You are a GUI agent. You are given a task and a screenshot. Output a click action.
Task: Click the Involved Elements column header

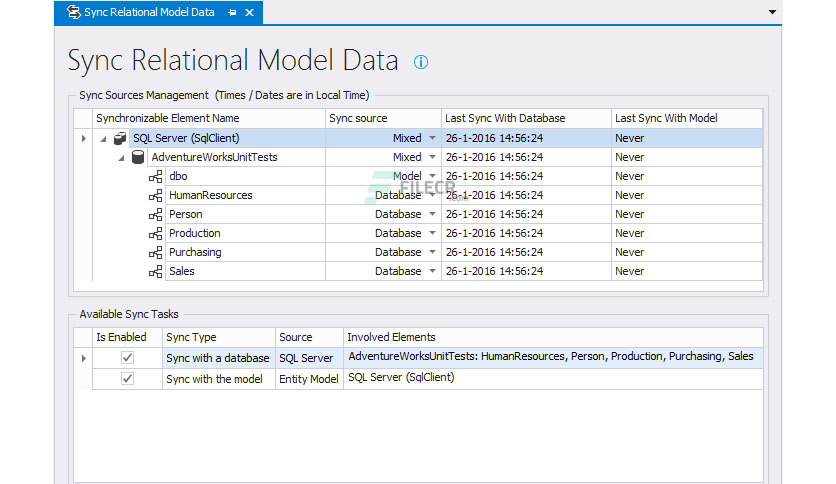pyautogui.click(x=553, y=337)
